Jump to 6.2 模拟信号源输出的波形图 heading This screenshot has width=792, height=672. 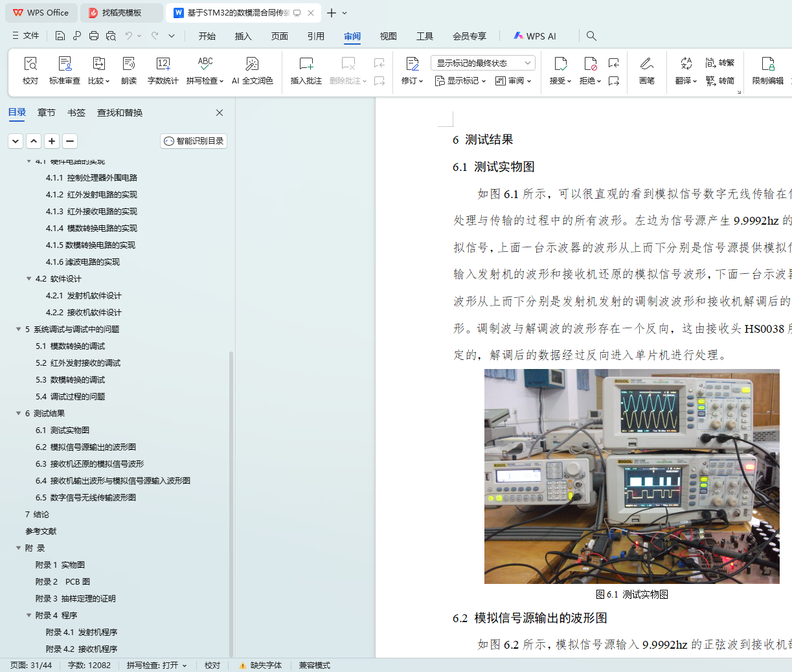point(85,447)
